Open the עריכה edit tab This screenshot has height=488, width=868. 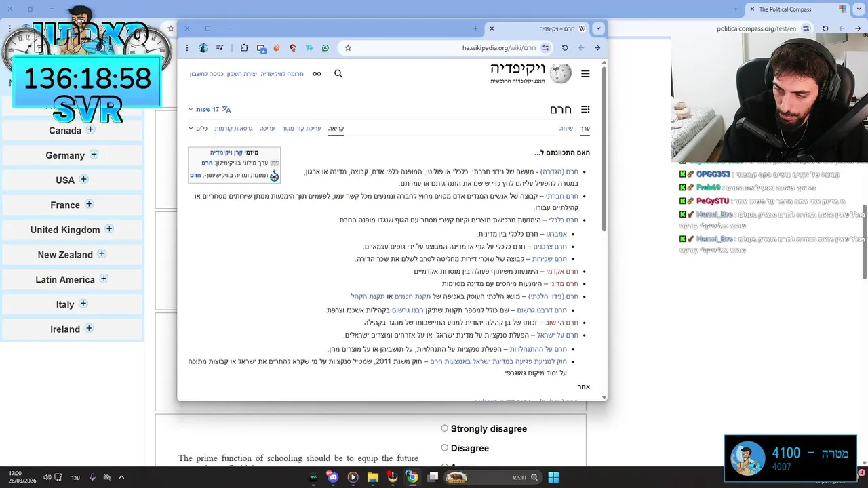point(267,128)
